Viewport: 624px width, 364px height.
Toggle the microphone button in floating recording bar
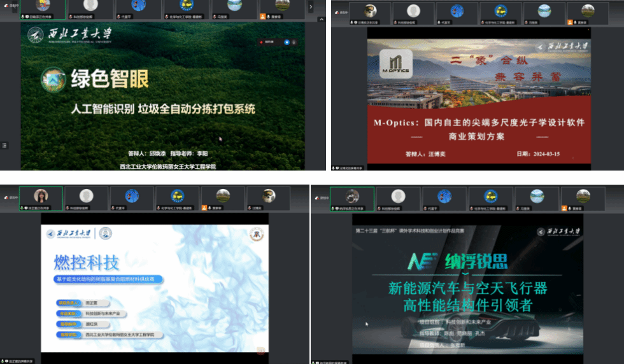coord(294,42)
